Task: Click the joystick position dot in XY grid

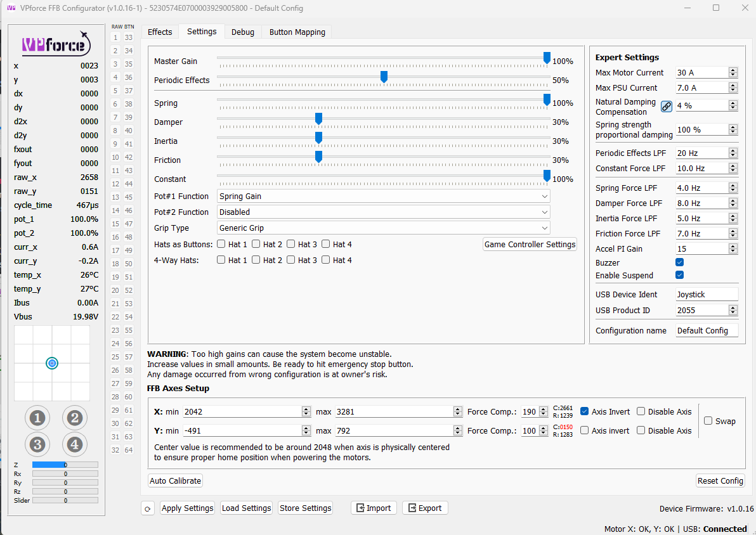Action: 52,363
